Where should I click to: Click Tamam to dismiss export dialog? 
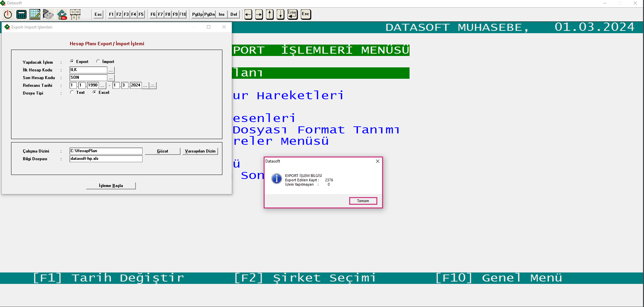click(363, 201)
